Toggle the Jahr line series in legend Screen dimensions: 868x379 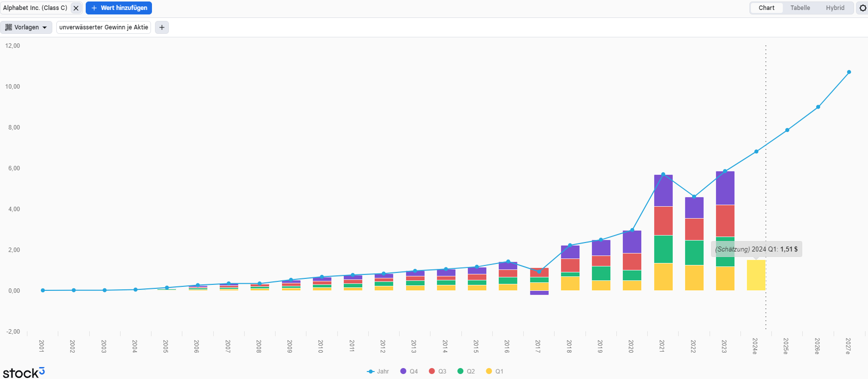378,372
